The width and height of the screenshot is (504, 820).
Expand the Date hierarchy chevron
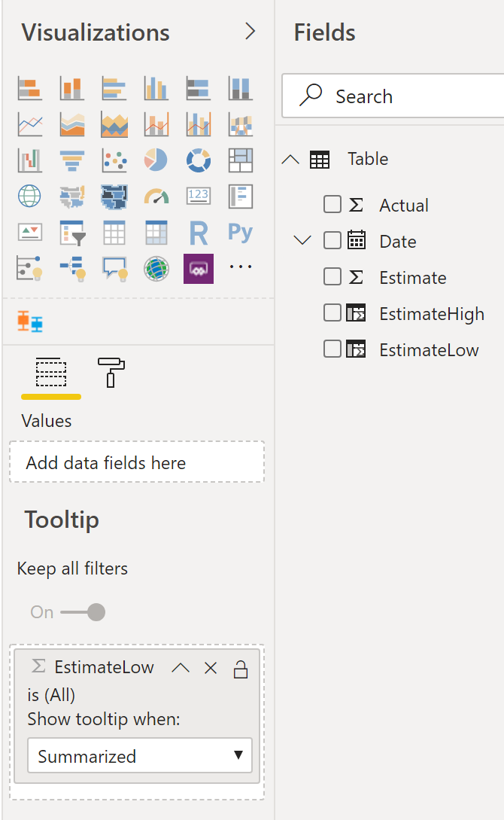pos(302,240)
